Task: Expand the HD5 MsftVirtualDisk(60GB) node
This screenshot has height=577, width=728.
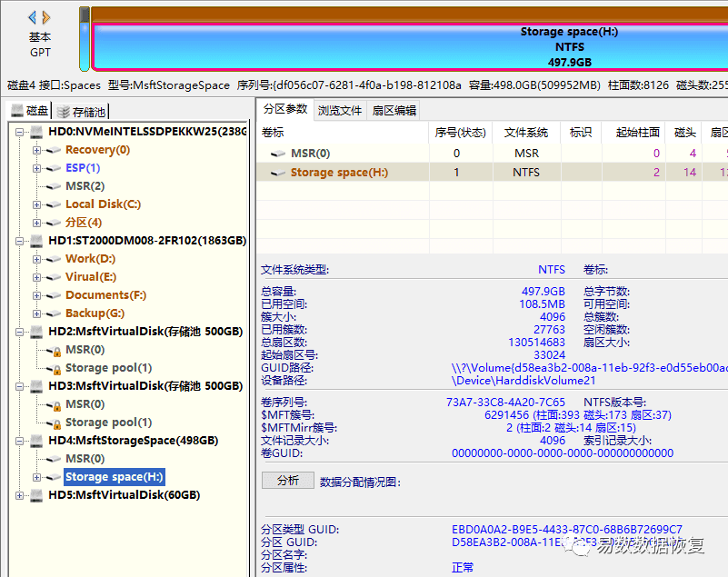Action: pos(19,495)
